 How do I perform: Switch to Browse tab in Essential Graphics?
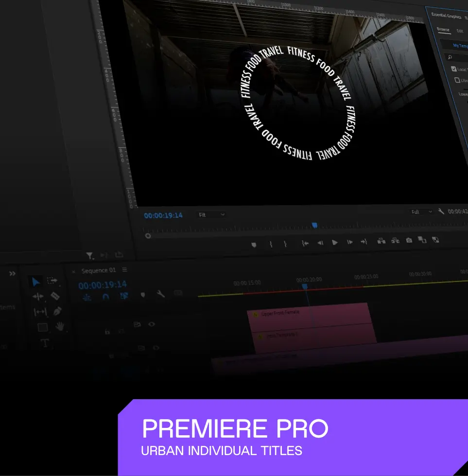click(x=443, y=30)
